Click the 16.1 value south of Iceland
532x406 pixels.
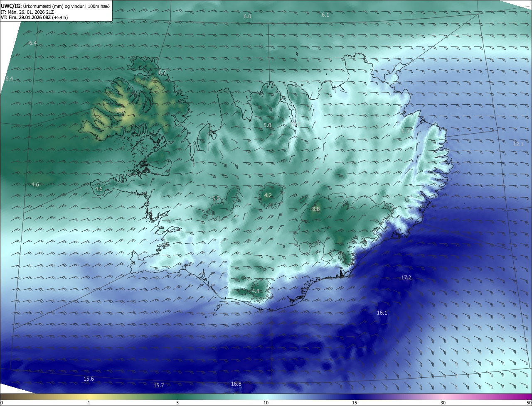pyautogui.click(x=382, y=313)
